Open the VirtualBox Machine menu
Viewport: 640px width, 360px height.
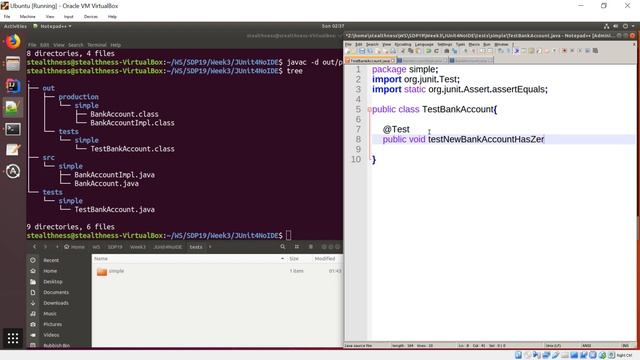point(27,17)
